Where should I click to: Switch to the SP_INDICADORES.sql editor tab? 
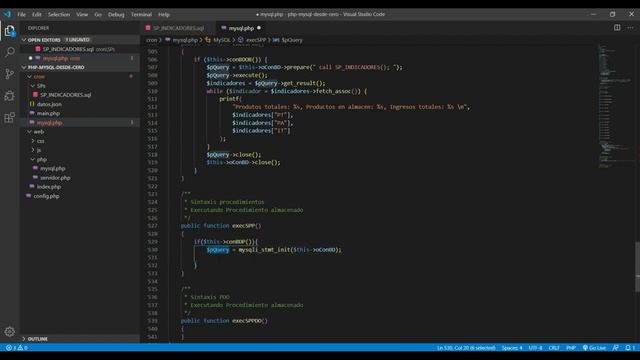tap(178, 28)
